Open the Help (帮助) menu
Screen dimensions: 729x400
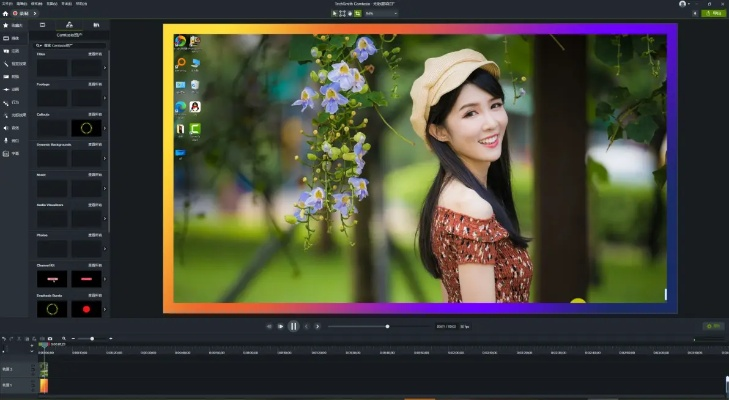[81, 4]
